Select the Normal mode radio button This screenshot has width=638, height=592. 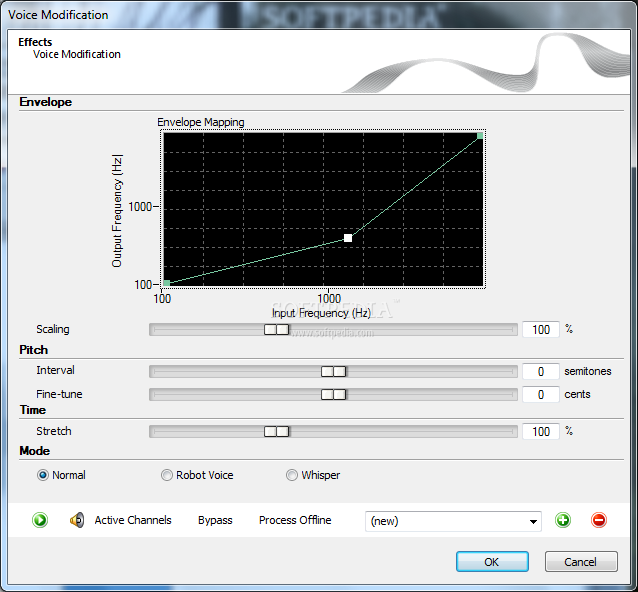click(43, 475)
